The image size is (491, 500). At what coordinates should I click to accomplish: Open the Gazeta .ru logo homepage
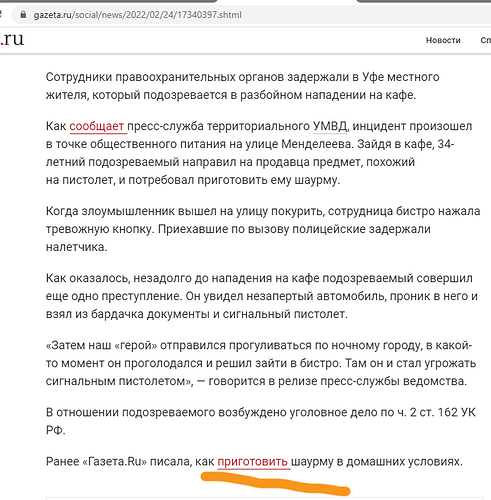[x=12, y=39]
